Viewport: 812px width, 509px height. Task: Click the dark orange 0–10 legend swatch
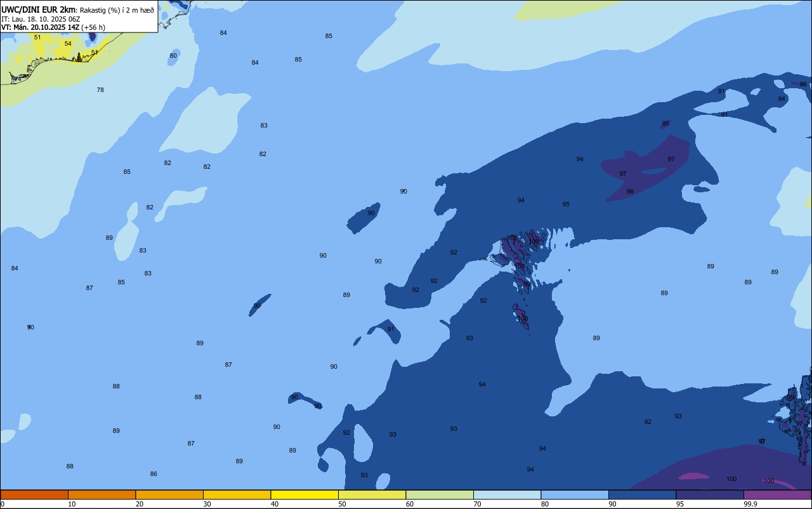pos(34,494)
